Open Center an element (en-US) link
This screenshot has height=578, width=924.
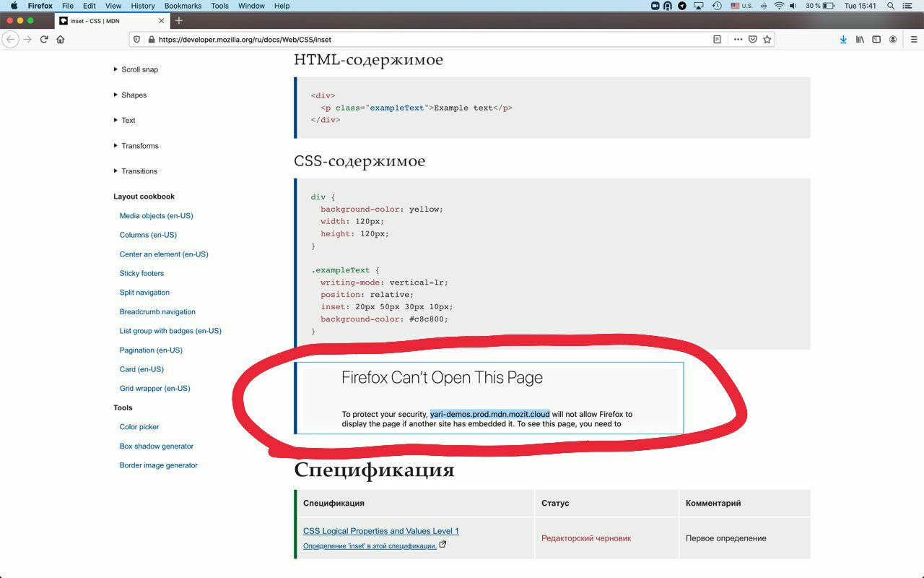tap(164, 254)
